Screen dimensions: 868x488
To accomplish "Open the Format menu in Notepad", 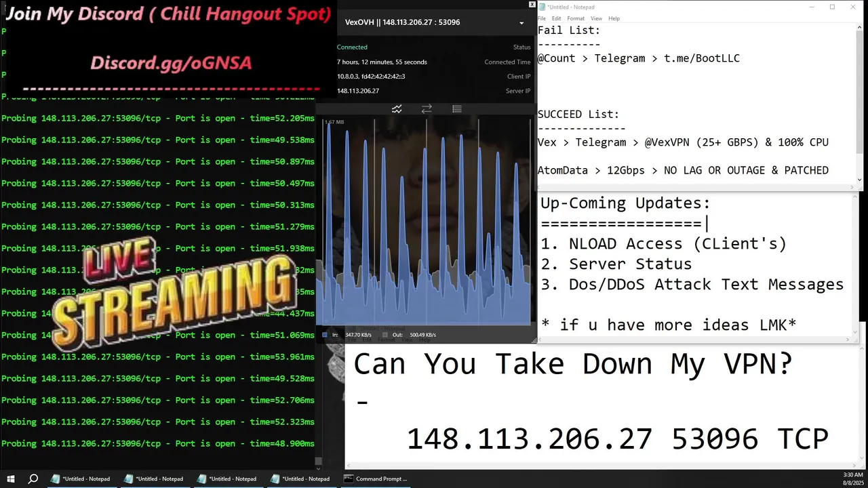I will coord(576,18).
